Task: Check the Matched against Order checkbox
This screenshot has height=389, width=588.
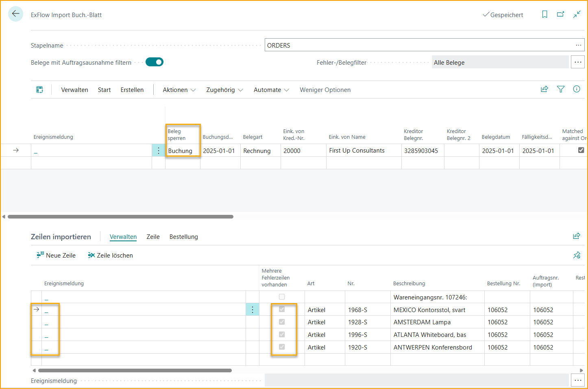Action: (x=581, y=150)
